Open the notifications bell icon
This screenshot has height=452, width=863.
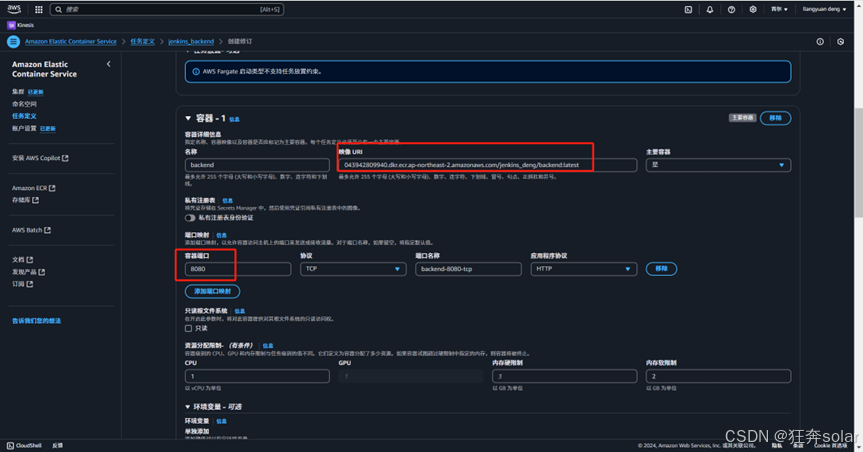point(709,9)
